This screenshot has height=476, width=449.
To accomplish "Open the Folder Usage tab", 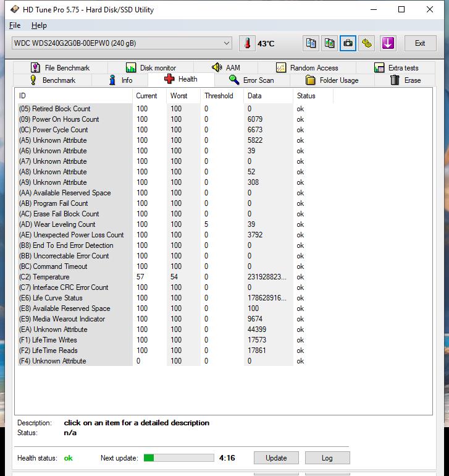I will pos(332,80).
